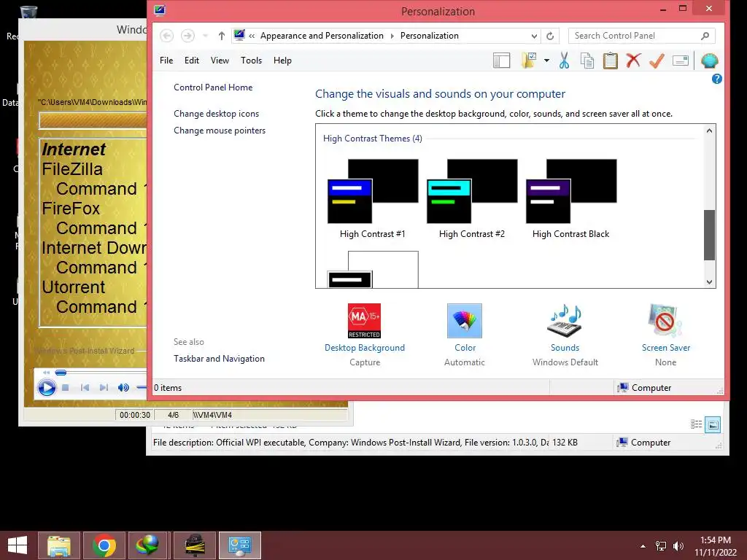Switch to details view icon in Explorer
The height and width of the screenshot is (560, 747).
(x=696, y=424)
